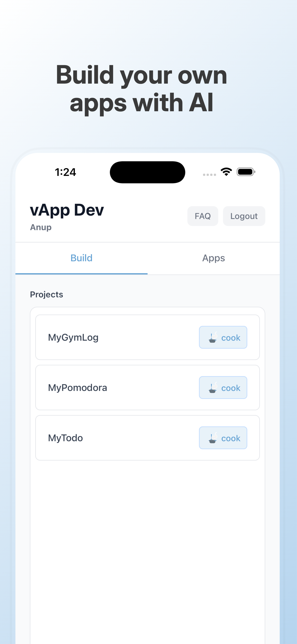Tap the cellular signal dots
The height and width of the screenshot is (644, 297).
(210, 175)
